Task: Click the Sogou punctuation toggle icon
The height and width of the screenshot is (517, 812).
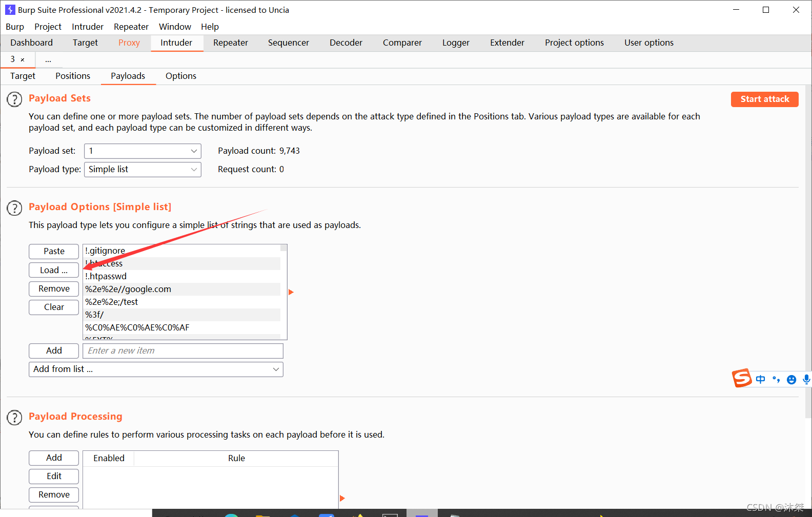Action: (x=776, y=379)
